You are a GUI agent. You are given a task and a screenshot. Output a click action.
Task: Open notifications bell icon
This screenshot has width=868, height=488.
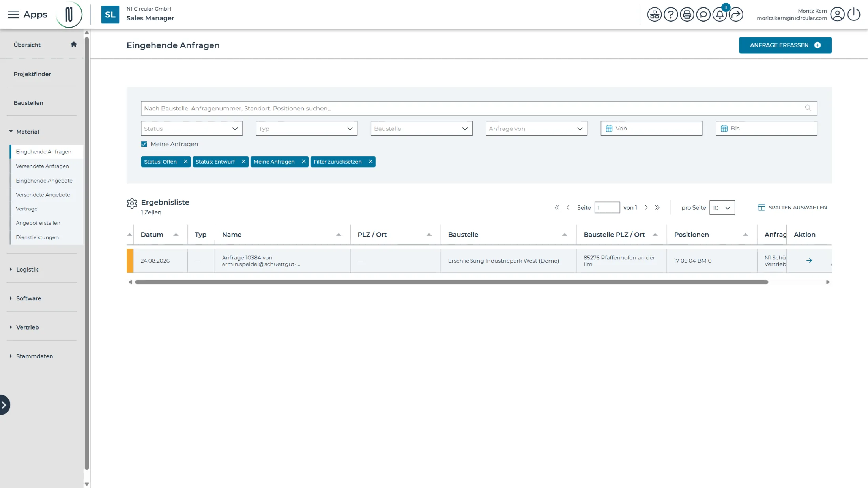point(720,15)
